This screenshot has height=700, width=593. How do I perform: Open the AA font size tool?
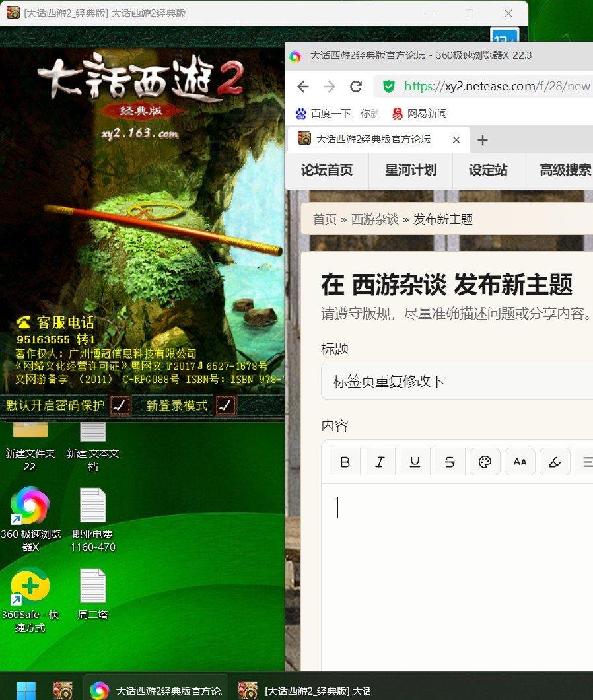coord(520,462)
